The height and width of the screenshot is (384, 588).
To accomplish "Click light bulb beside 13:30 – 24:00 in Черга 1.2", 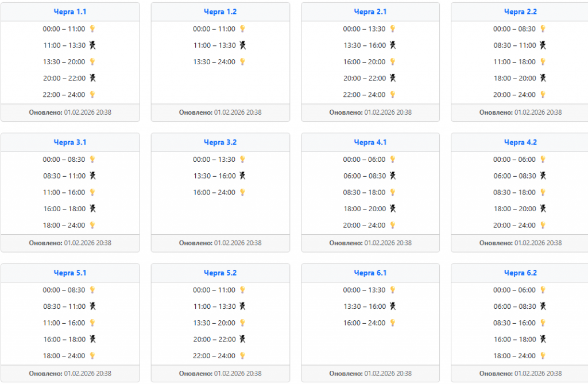I will click(242, 62).
